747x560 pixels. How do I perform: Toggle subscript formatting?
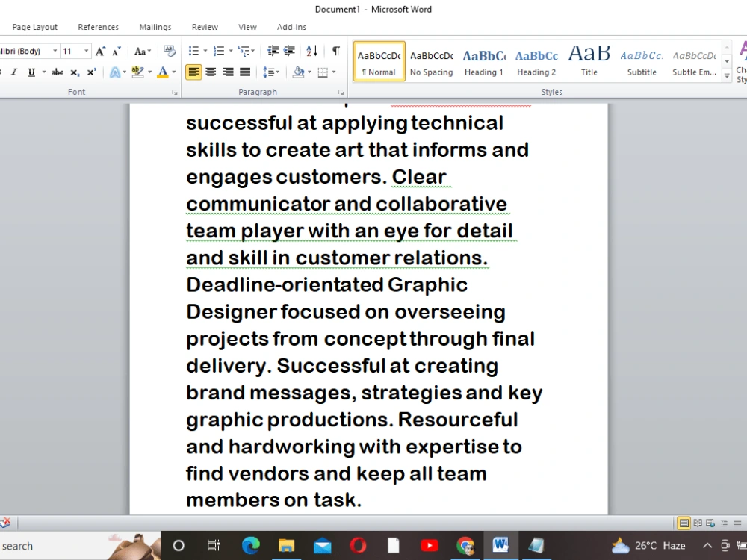coord(75,72)
